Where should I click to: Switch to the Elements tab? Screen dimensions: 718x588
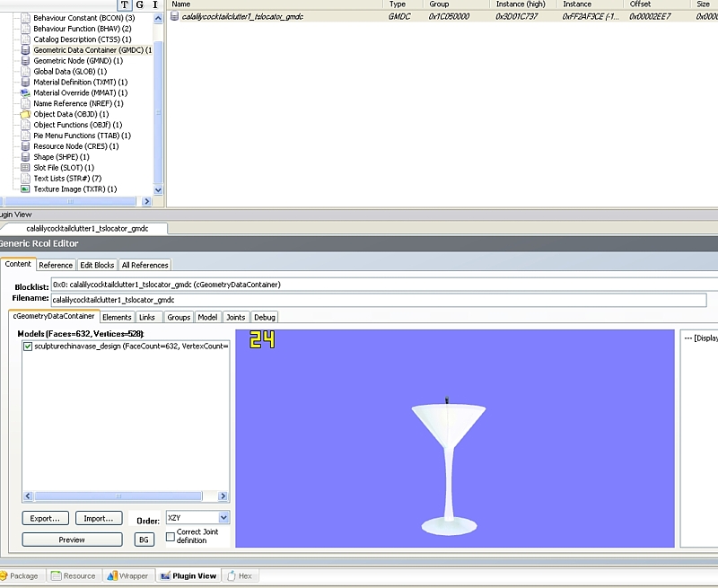(117, 317)
